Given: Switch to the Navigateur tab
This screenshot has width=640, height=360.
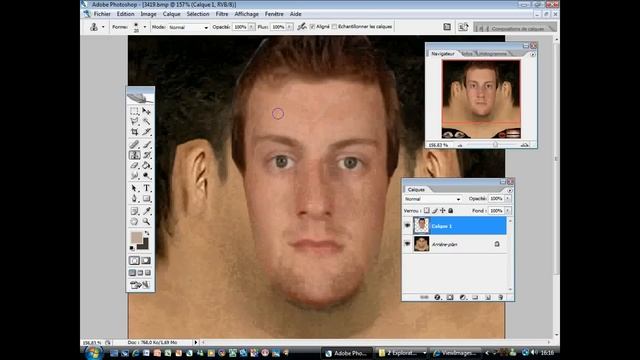Looking at the screenshot, I should [443, 53].
